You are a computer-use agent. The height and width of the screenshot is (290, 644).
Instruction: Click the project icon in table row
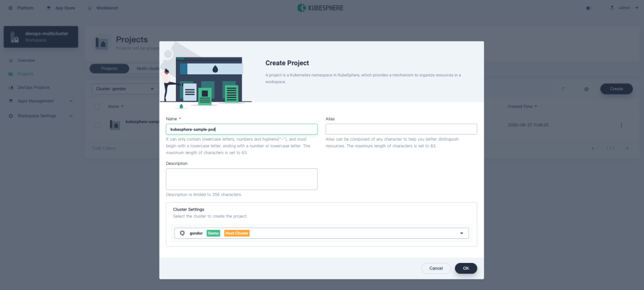click(x=115, y=125)
